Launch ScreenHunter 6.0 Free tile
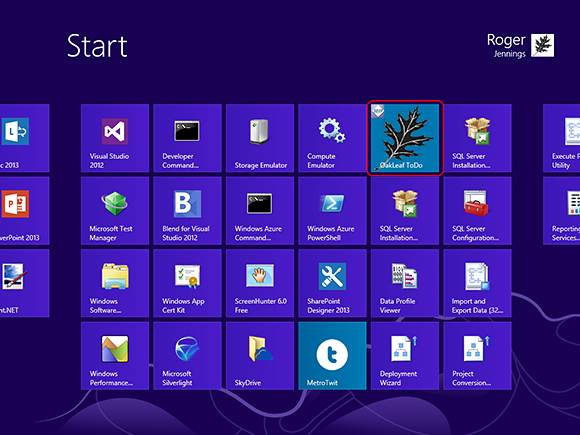Viewport: 580px width, 435px height. pos(260,283)
